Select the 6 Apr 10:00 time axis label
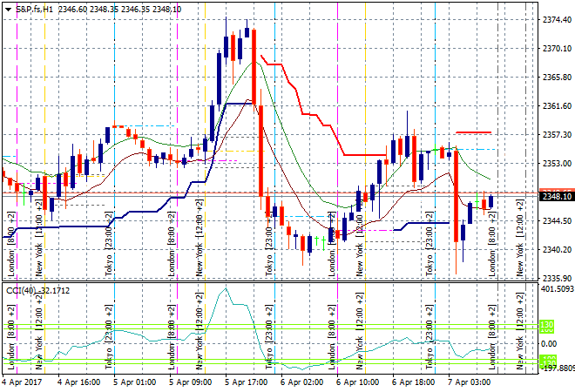The height and width of the screenshot is (392, 575). click(x=357, y=382)
